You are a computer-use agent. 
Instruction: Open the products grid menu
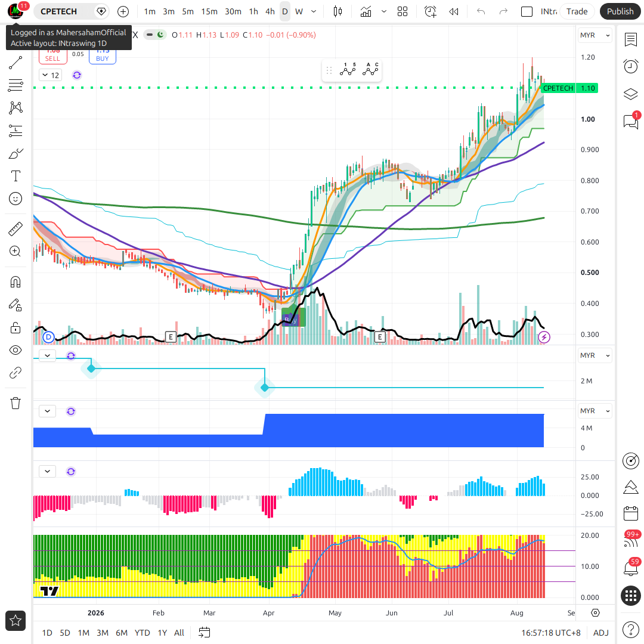pos(631,596)
